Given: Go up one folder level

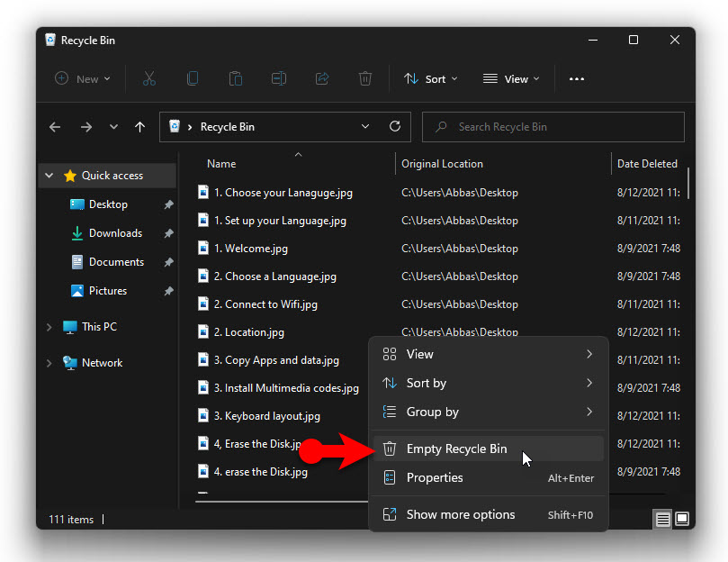Looking at the screenshot, I should coord(139,127).
